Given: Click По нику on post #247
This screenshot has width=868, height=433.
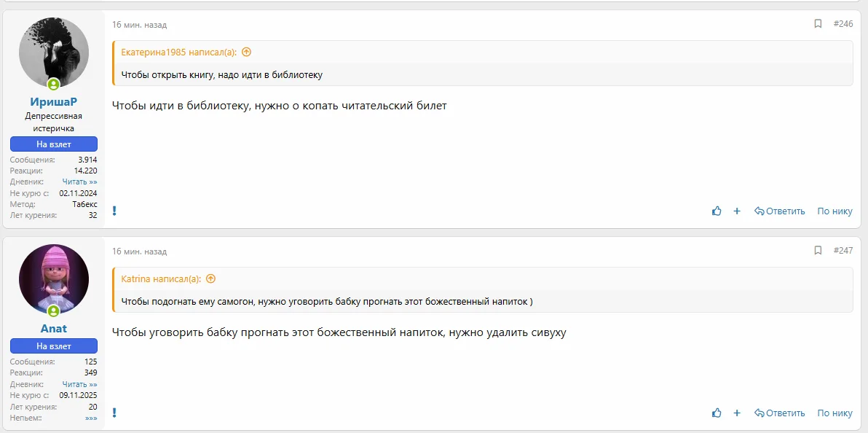Looking at the screenshot, I should 835,413.
